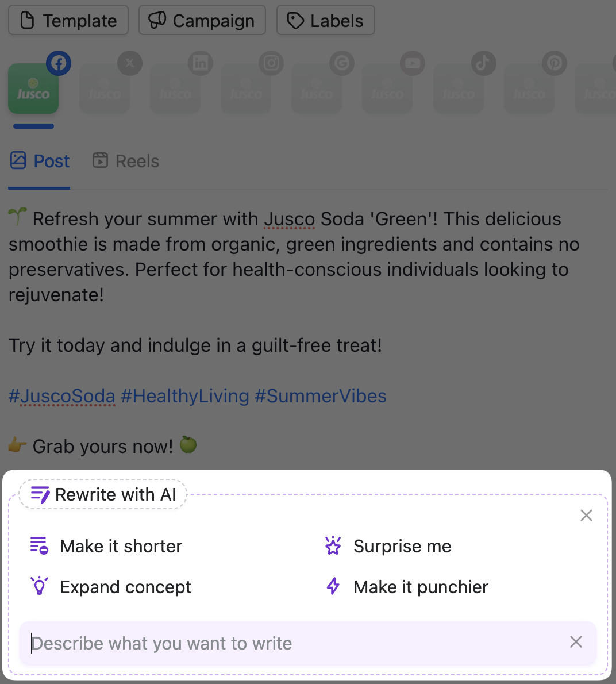Screen dimensions: 616x684
Task: Choose the Surprise me option
Action: click(389, 546)
